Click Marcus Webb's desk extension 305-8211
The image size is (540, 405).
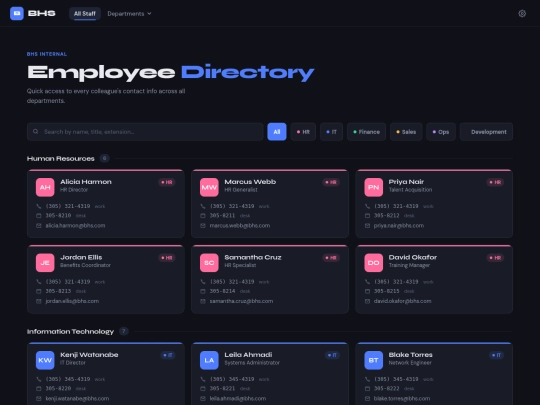click(x=222, y=216)
